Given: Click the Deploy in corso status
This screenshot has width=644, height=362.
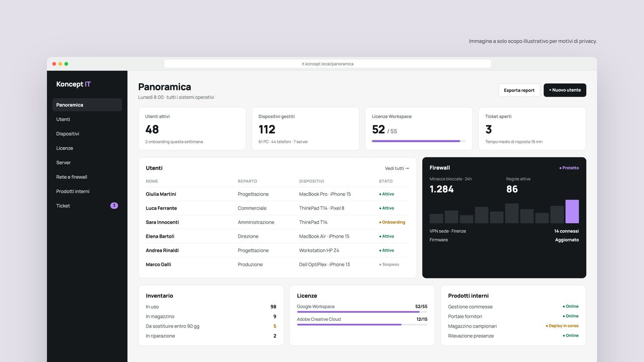Looking at the screenshot, I should [562, 326].
